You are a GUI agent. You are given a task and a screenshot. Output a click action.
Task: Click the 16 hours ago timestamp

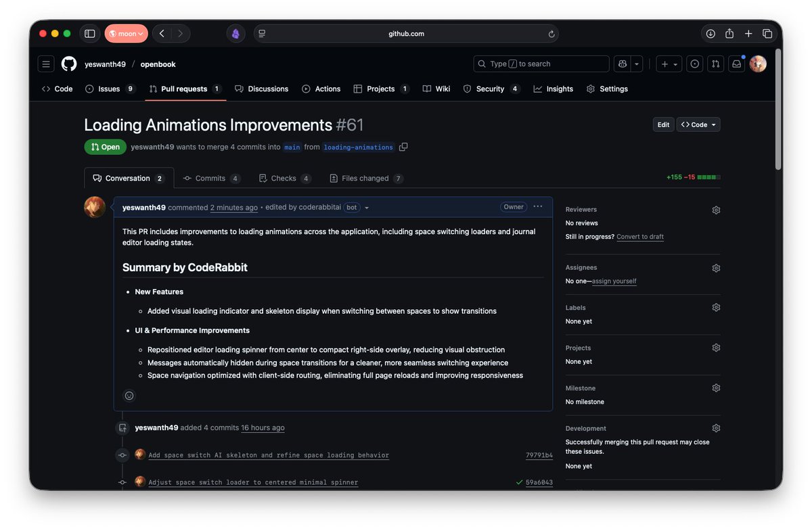263,428
